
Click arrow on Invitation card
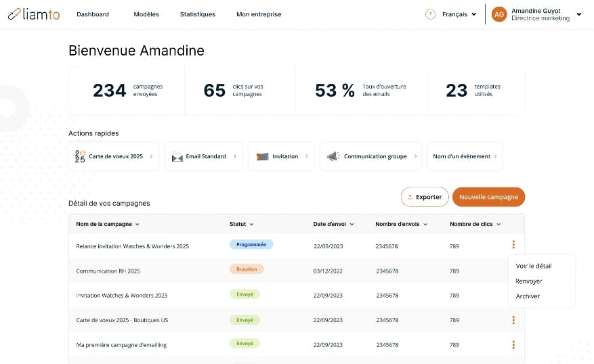(306, 156)
